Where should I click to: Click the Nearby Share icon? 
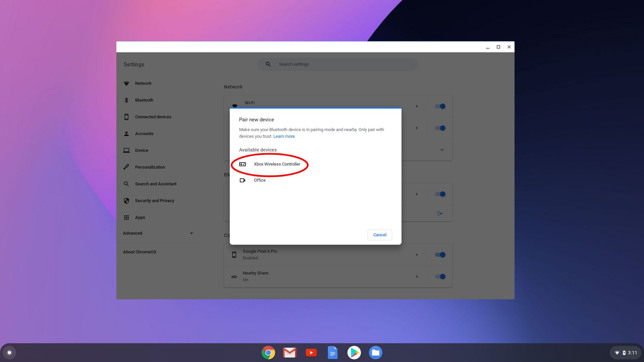coord(234,277)
